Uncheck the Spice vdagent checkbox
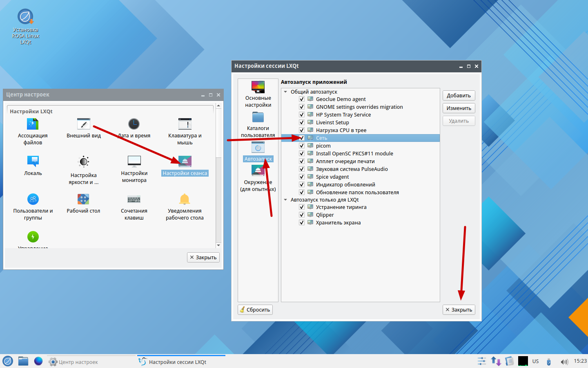The width and height of the screenshot is (588, 368). (302, 177)
